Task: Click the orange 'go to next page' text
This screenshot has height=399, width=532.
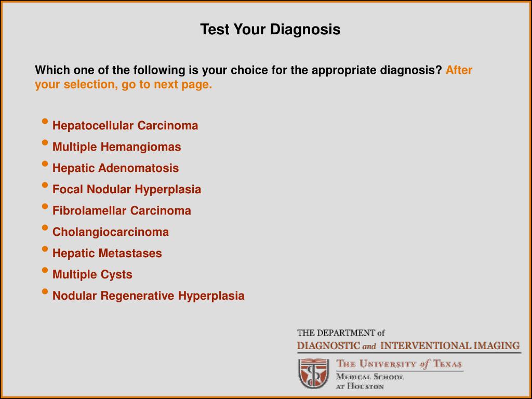Action: tap(167, 85)
